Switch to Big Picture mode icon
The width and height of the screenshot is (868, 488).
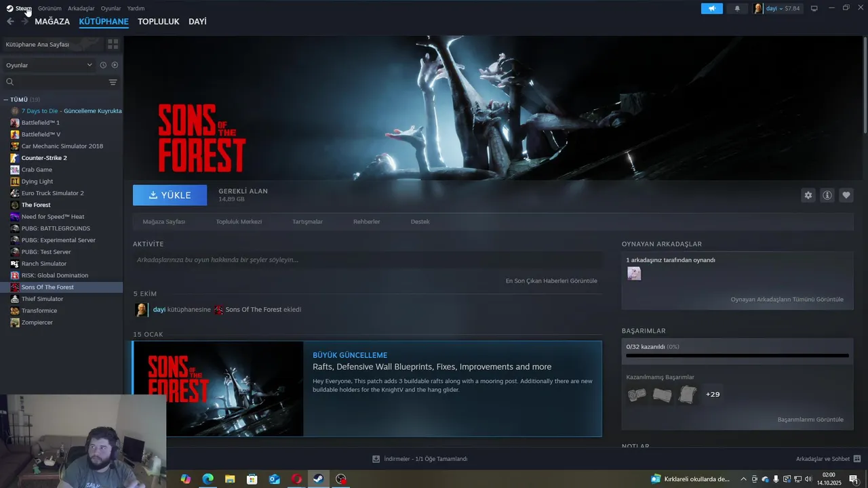click(814, 9)
